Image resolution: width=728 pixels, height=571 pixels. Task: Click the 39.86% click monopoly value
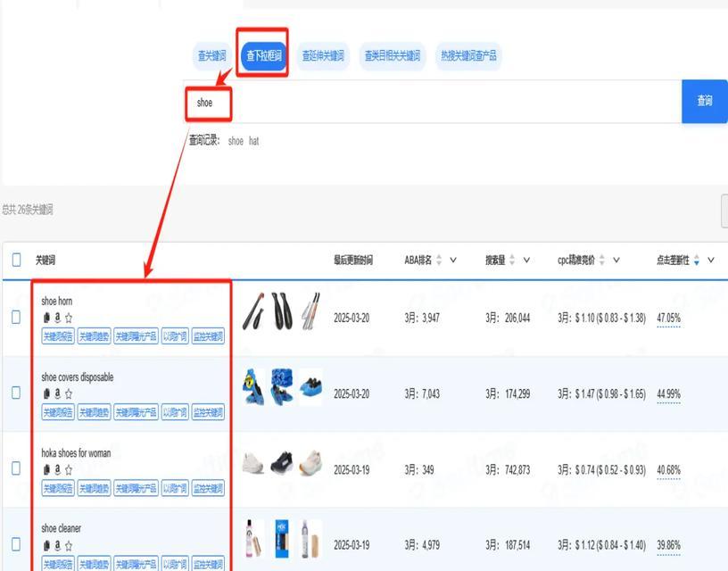point(668,545)
